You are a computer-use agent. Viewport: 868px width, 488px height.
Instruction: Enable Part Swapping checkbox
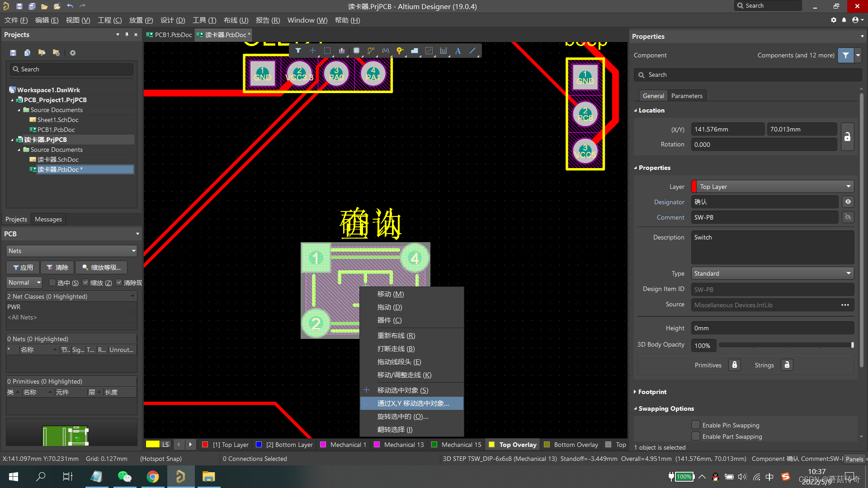pos(696,436)
